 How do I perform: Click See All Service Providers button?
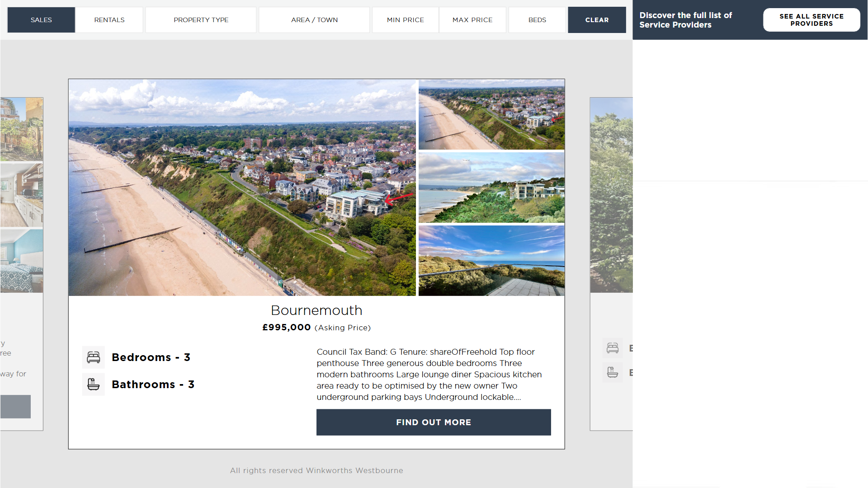pos(811,20)
